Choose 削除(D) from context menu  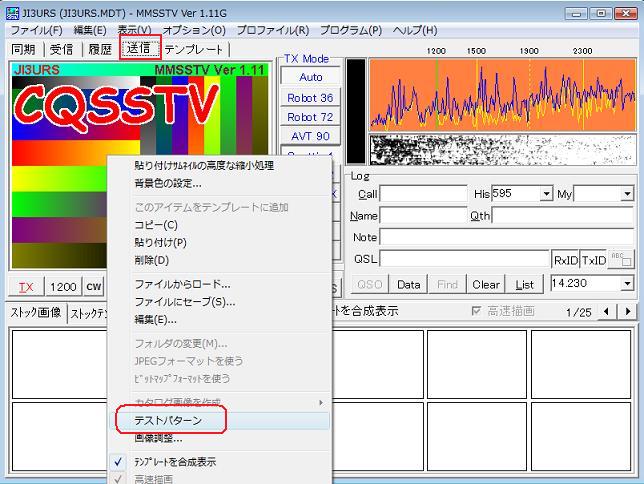220,260
